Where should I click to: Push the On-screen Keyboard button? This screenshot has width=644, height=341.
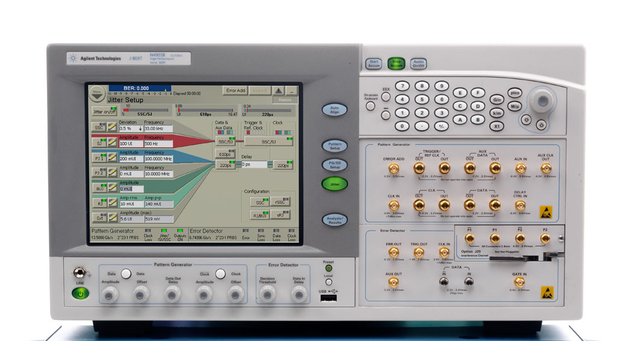(x=371, y=106)
